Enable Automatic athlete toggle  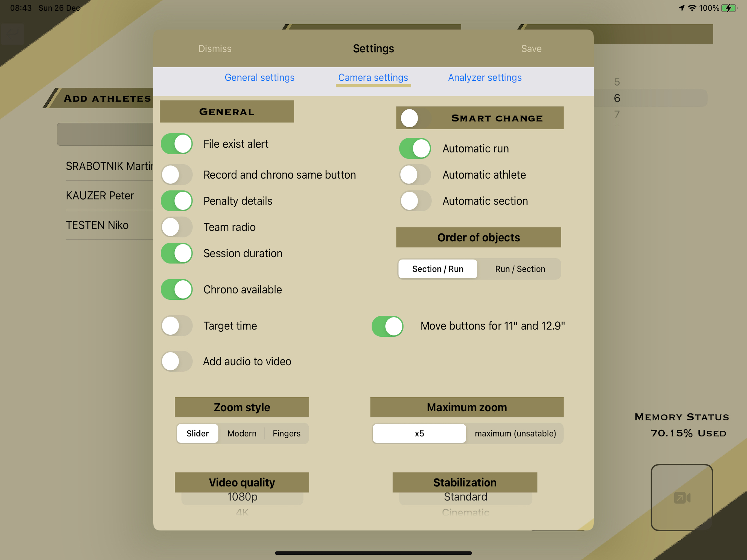tap(415, 175)
